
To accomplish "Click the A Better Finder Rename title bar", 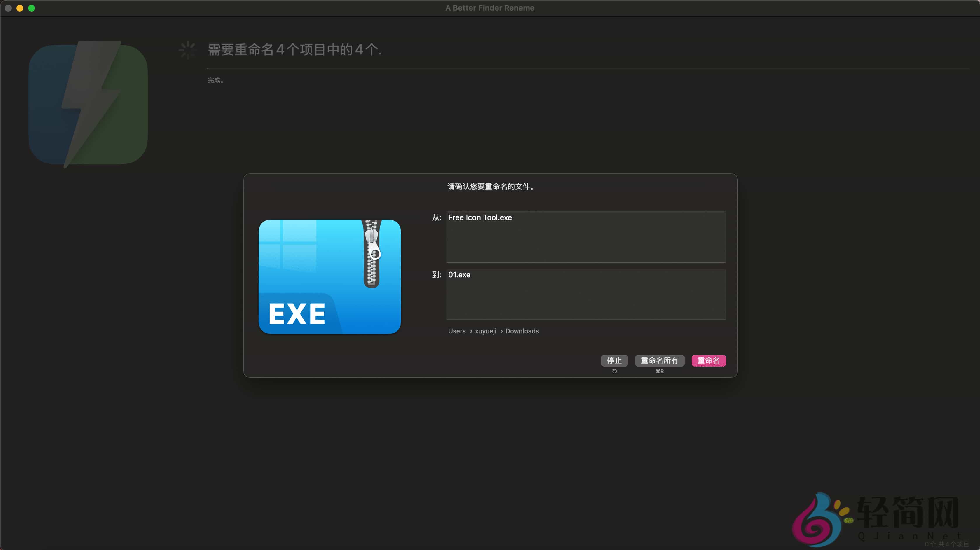I will click(x=490, y=7).
